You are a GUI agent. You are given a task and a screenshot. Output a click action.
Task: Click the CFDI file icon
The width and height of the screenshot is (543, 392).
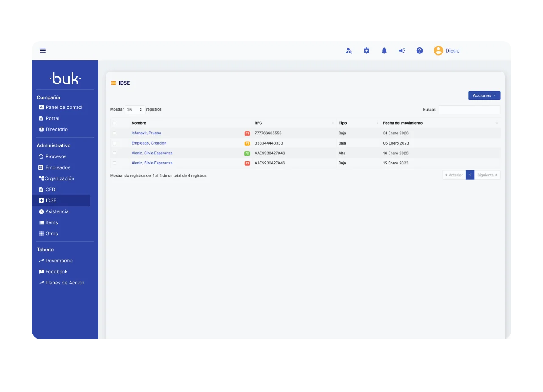(x=41, y=189)
